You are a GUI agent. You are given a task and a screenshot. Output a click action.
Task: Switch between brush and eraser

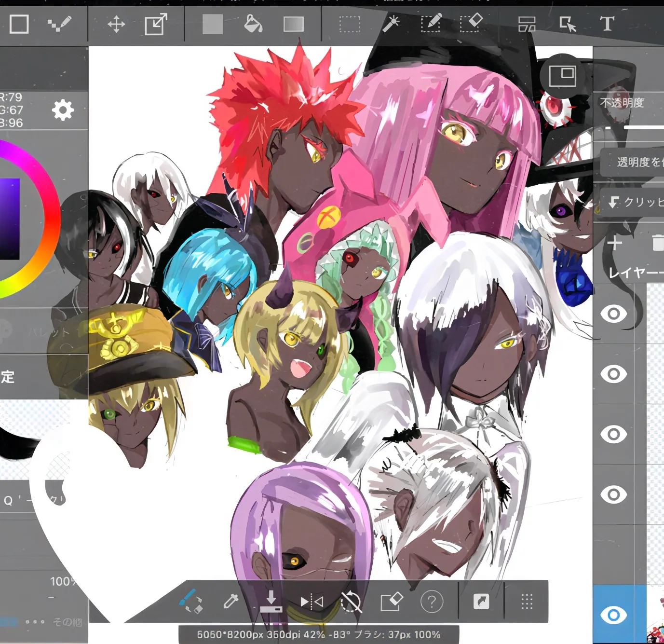pyautogui.click(x=191, y=601)
